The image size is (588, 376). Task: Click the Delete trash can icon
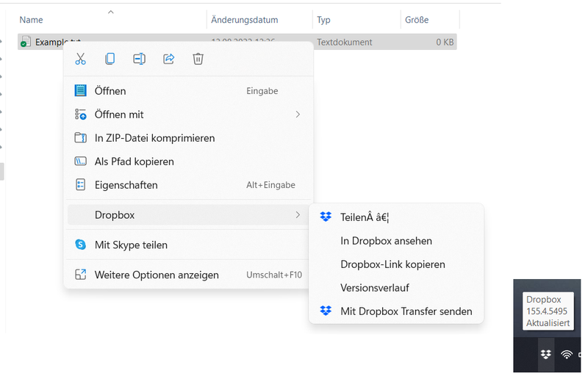click(x=198, y=59)
